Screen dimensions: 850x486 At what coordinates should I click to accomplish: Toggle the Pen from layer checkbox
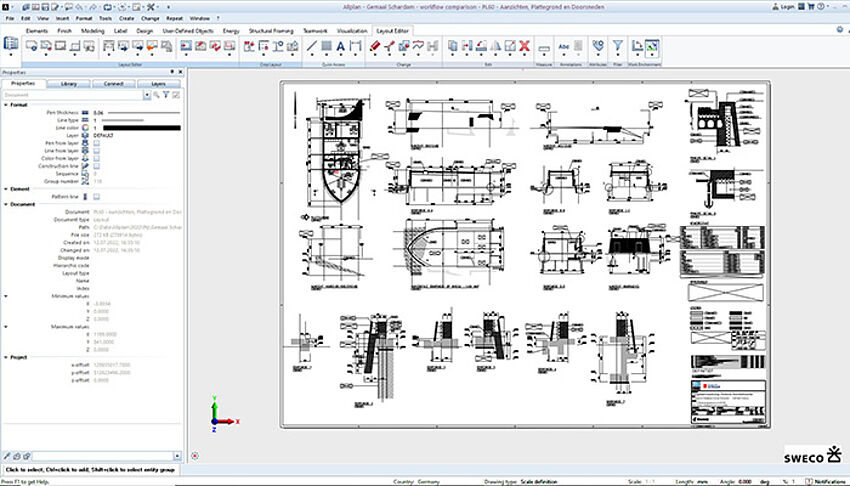pyautogui.click(x=97, y=142)
